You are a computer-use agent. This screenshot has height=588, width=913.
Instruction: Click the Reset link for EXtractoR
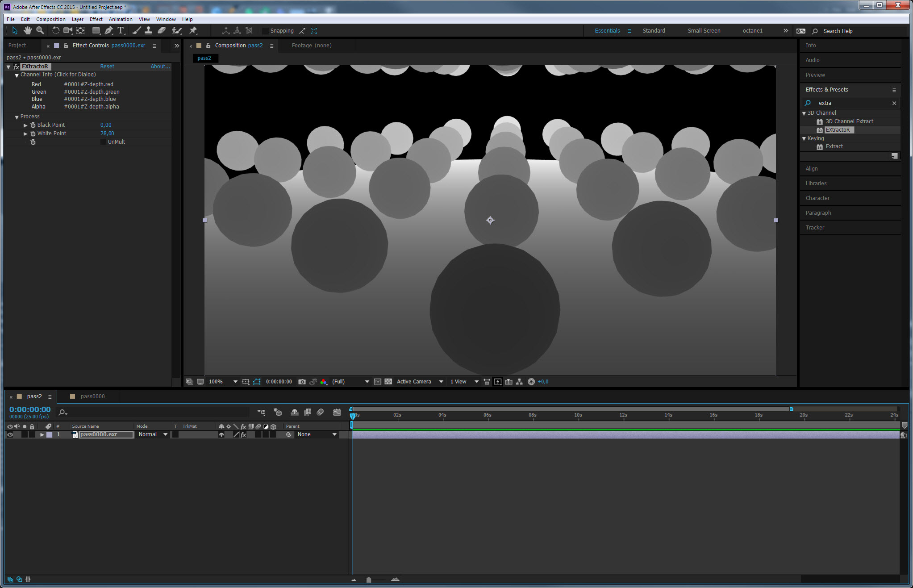pyautogui.click(x=107, y=67)
